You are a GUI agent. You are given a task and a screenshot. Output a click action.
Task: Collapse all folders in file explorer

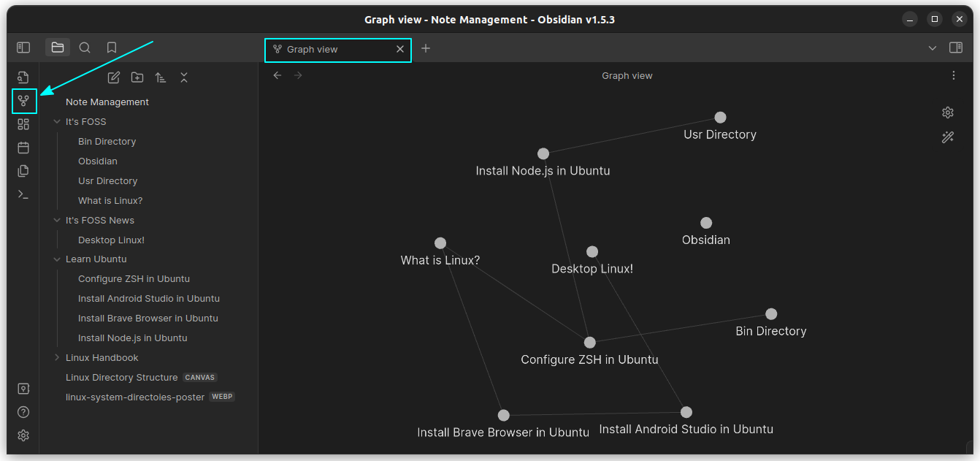(x=184, y=77)
